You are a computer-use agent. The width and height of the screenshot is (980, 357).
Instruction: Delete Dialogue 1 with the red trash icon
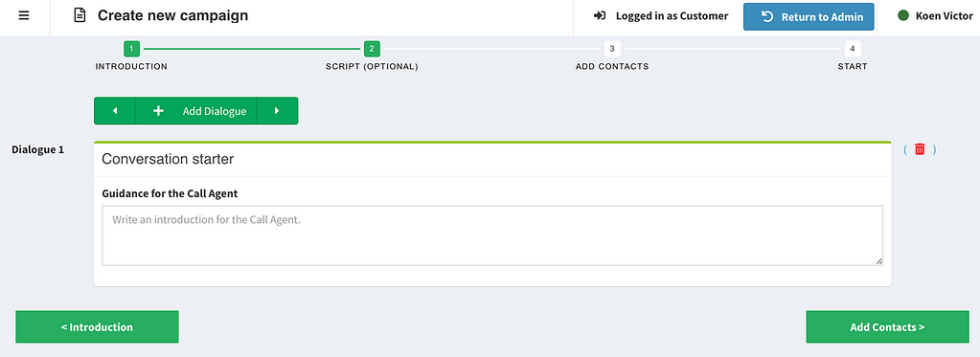point(920,149)
